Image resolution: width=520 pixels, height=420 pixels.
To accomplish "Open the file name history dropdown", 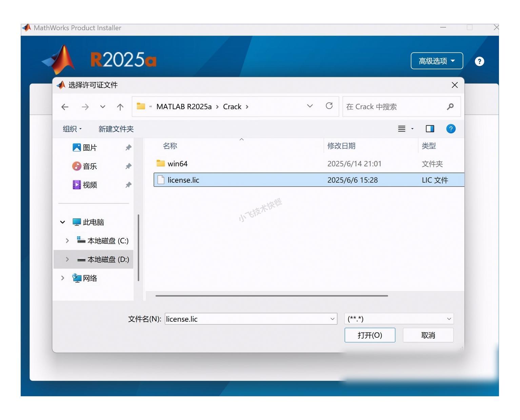I will click(333, 319).
